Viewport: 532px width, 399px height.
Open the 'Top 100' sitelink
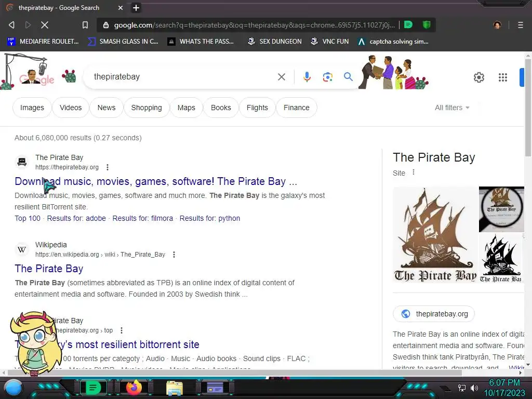28,218
